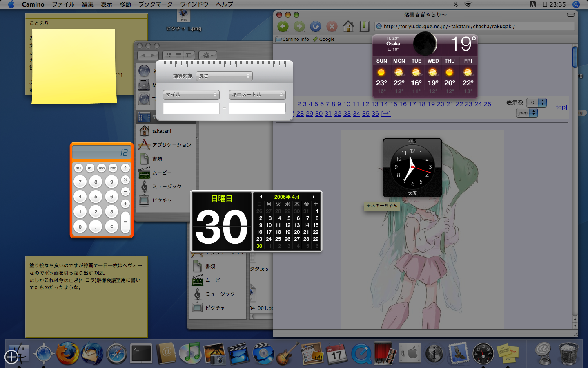588x368 pixels.
Task: Open the 換算対象 長さ category dropdown
Action: click(x=224, y=76)
